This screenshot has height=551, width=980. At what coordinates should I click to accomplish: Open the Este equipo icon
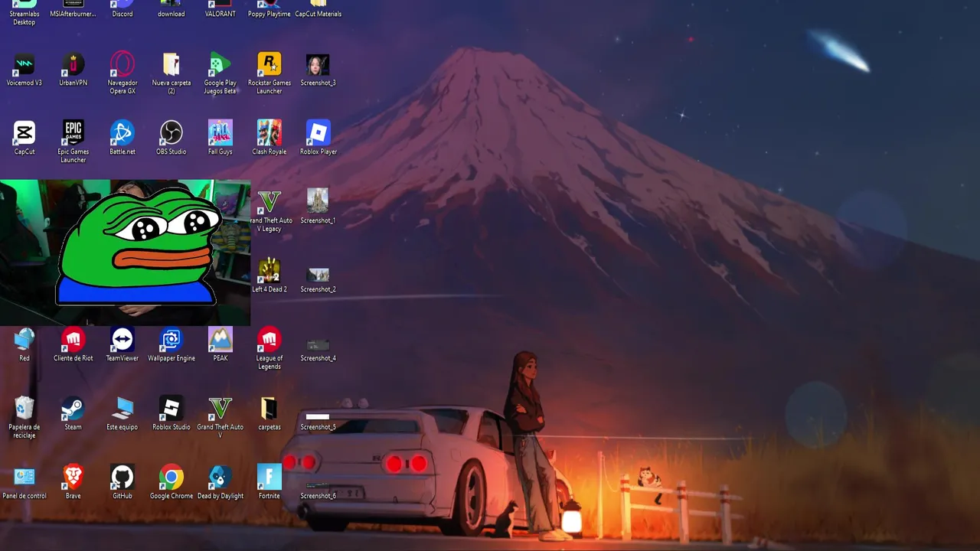click(122, 414)
